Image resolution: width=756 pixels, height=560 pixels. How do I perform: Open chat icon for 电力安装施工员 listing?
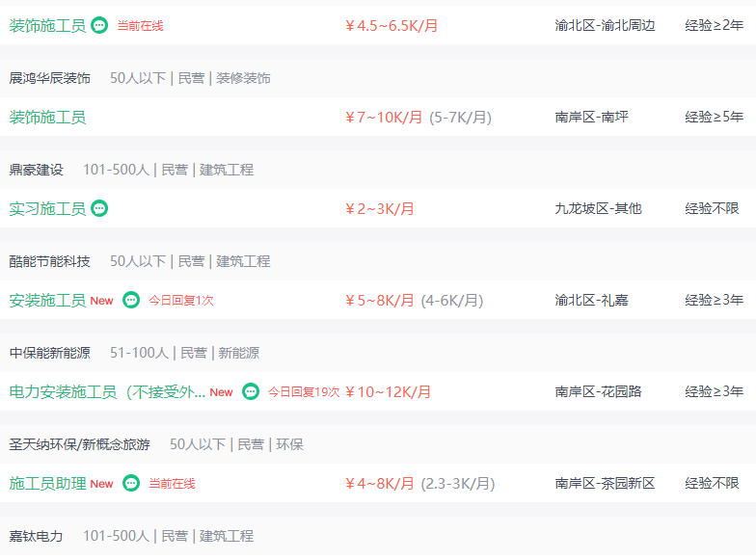[x=251, y=391]
